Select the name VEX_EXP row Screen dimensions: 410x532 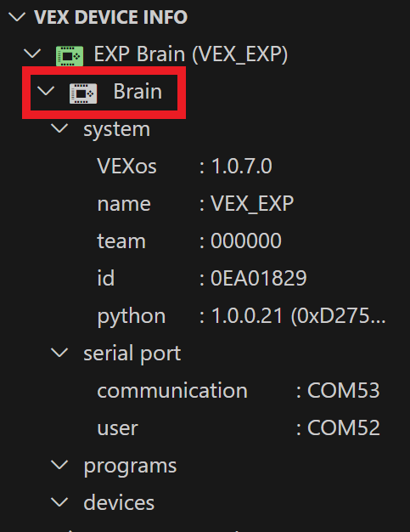(205, 204)
